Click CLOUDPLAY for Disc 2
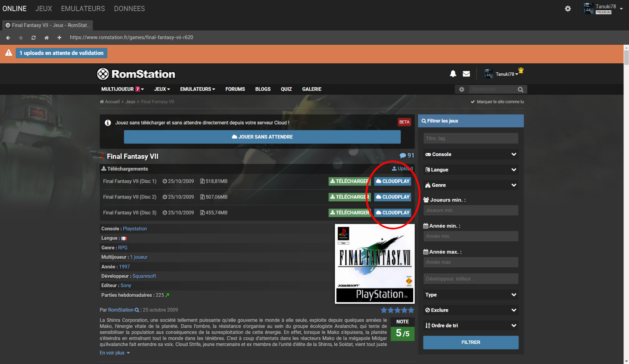Screen dimensions: 629x364 (x=392, y=197)
